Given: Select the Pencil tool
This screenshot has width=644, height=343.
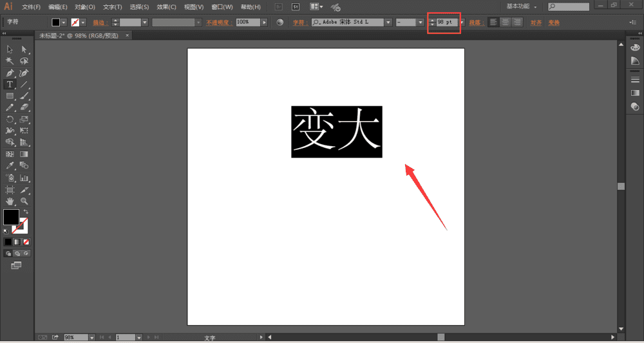Looking at the screenshot, I should 10,107.
